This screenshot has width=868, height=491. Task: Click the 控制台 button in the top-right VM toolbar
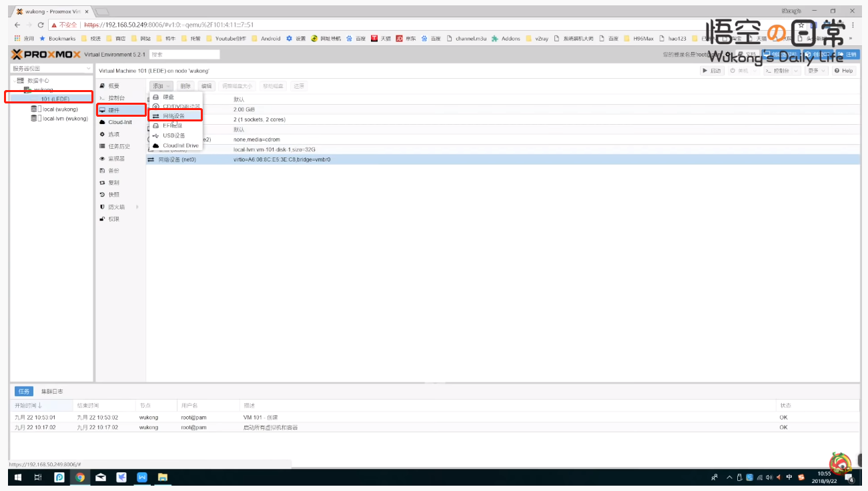coord(778,71)
